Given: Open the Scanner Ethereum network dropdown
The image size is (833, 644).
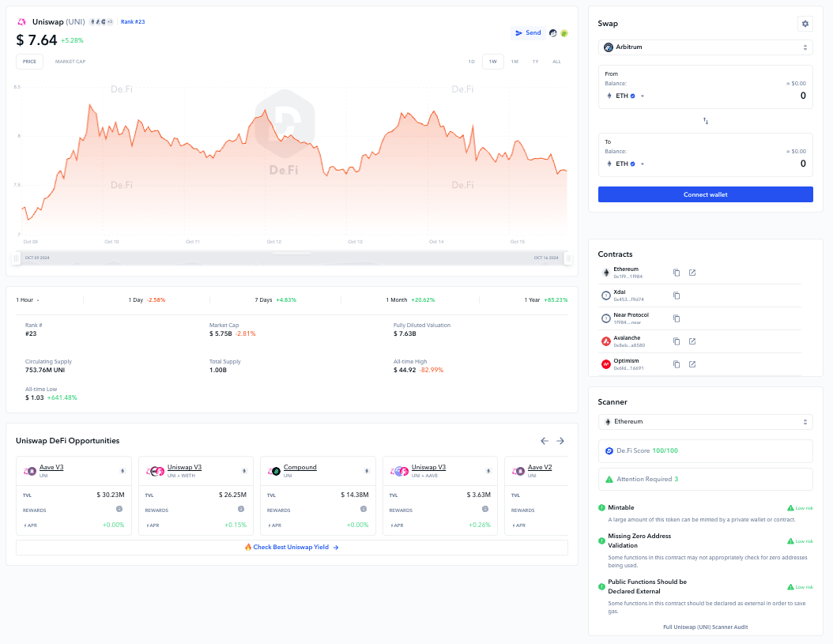Looking at the screenshot, I should [x=706, y=422].
